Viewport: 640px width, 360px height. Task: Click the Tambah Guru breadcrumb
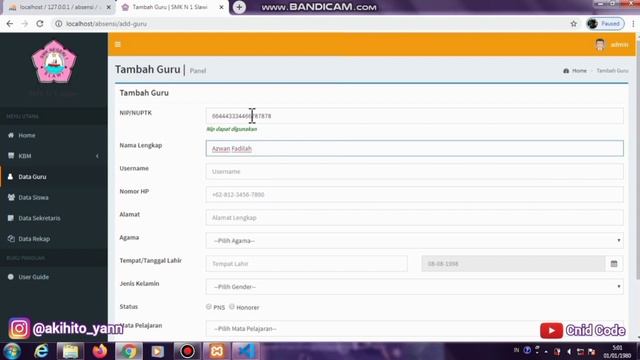[x=612, y=71]
